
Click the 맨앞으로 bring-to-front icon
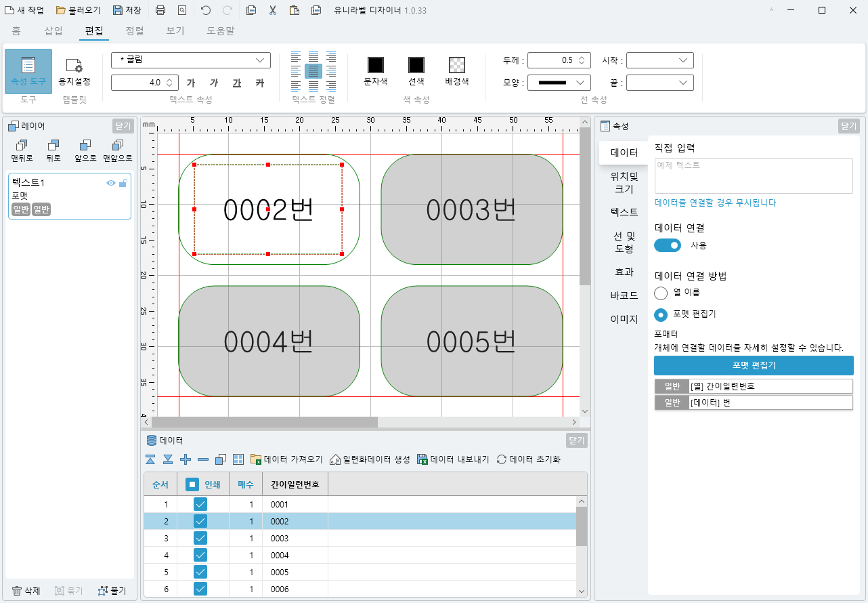coord(118,145)
